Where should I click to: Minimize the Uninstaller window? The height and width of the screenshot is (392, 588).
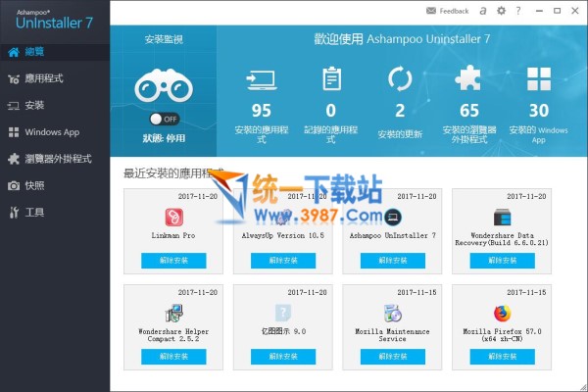(x=539, y=11)
